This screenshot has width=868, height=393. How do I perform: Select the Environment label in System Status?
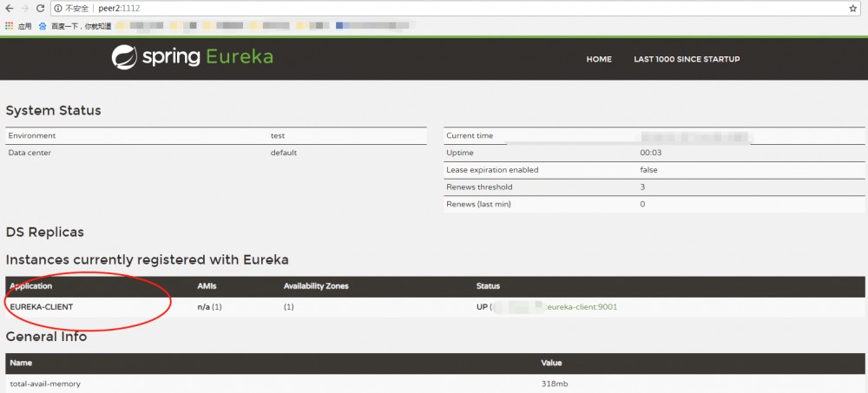coord(32,135)
